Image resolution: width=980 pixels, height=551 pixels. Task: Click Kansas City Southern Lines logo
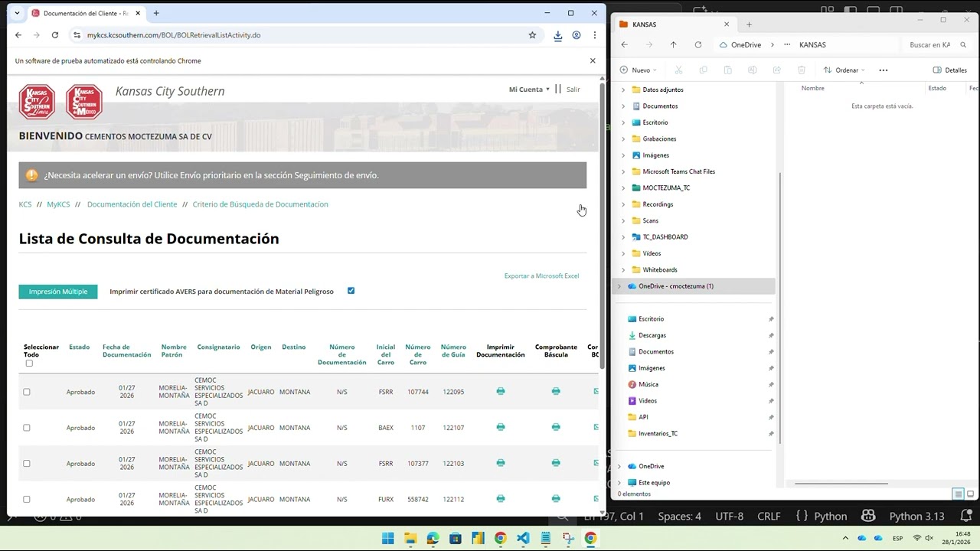[37, 102]
